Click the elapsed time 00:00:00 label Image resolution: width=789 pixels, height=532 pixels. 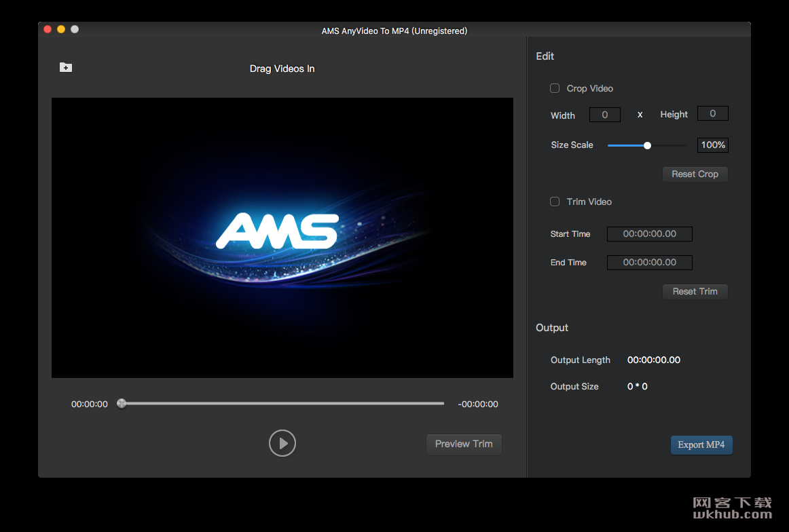coord(90,404)
